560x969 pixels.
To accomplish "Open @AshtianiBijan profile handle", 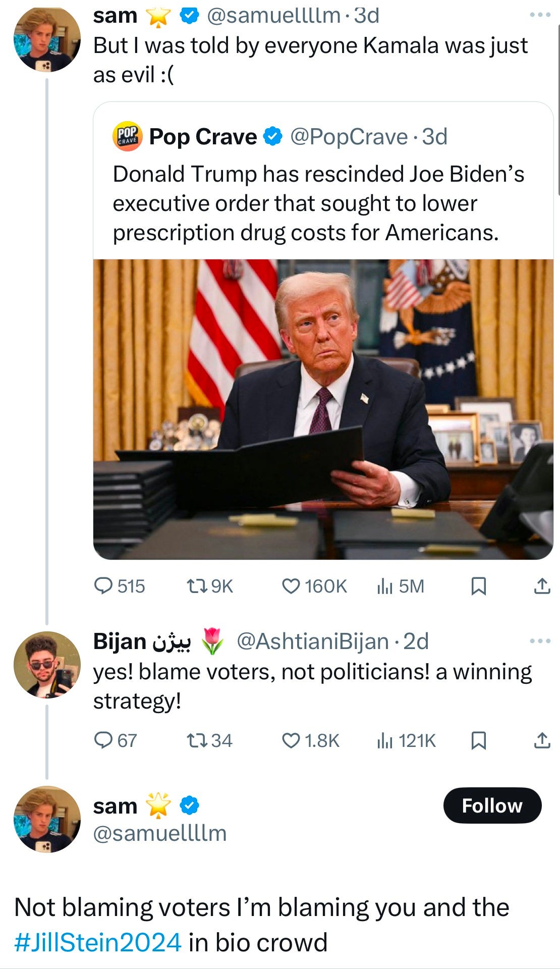I will (x=312, y=641).
